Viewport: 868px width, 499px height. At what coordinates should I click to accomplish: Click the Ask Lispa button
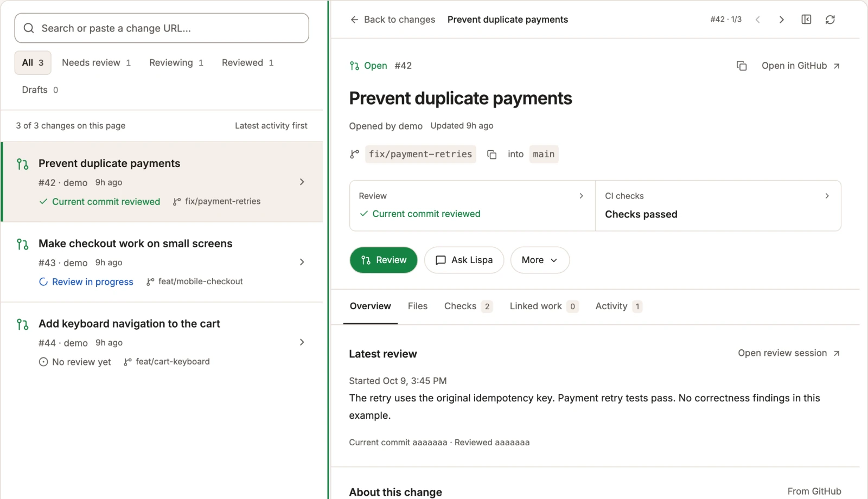click(464, 260)
